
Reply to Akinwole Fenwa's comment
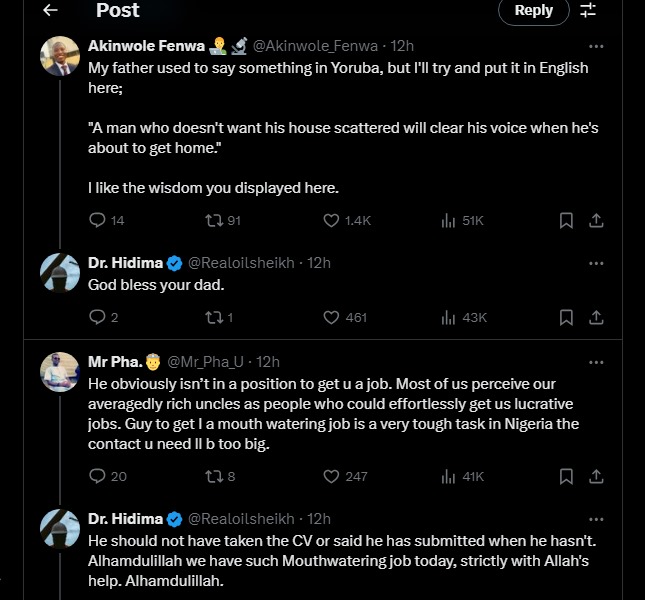click(97, 220)
